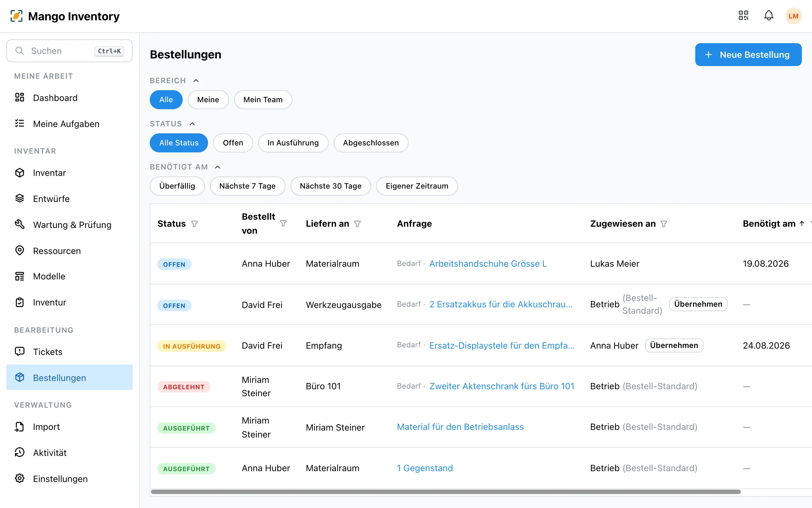Click the Entwürfe layers icon
The height and width of the screenshot is (508, 812).
click(20, 198)
